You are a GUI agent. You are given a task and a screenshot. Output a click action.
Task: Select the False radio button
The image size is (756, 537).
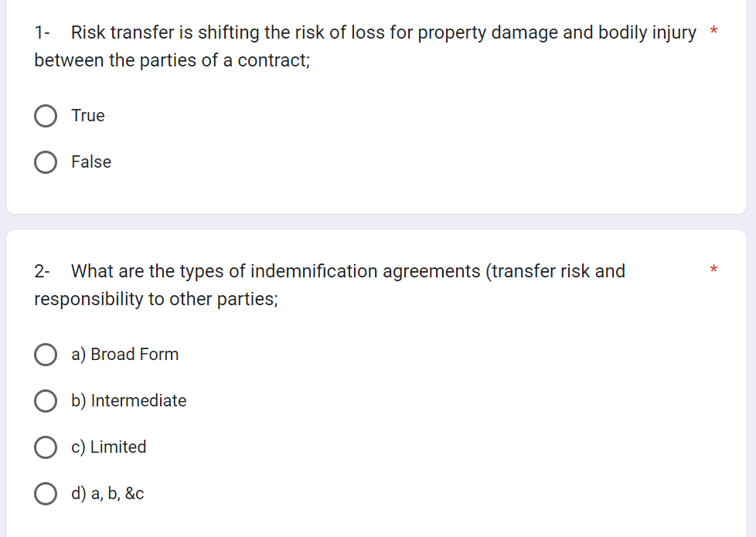46,161
